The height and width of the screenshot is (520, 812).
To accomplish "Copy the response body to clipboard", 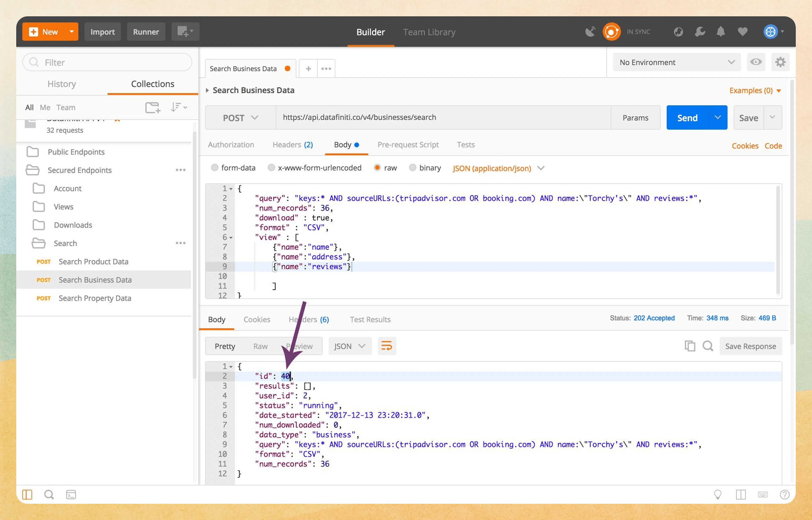I will 690,346.
